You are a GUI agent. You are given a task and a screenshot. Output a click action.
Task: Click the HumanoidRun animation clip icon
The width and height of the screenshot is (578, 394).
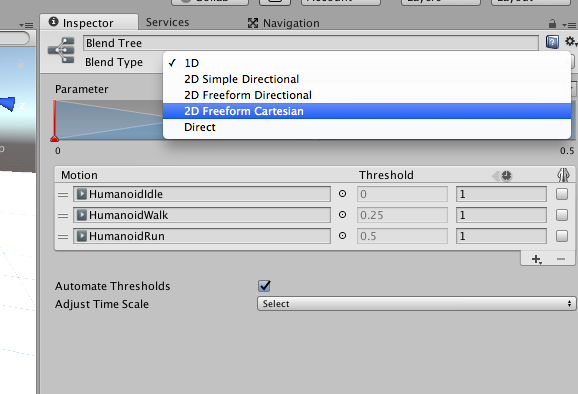click(82, 236)
